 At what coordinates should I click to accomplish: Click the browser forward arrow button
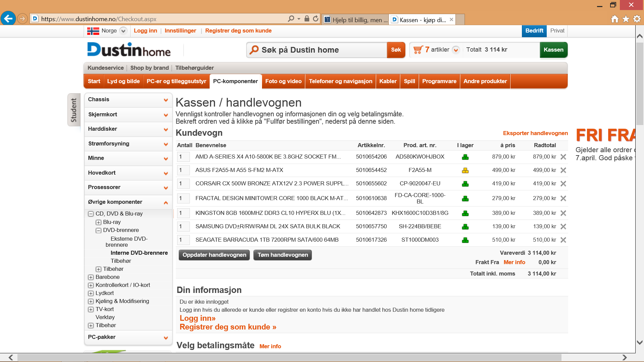[22, 19]
